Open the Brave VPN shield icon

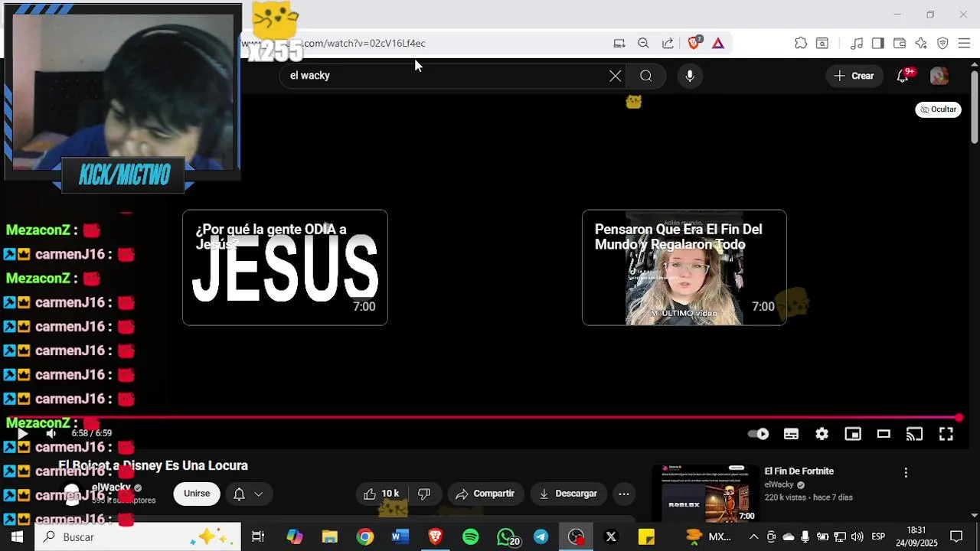(942, 43)
